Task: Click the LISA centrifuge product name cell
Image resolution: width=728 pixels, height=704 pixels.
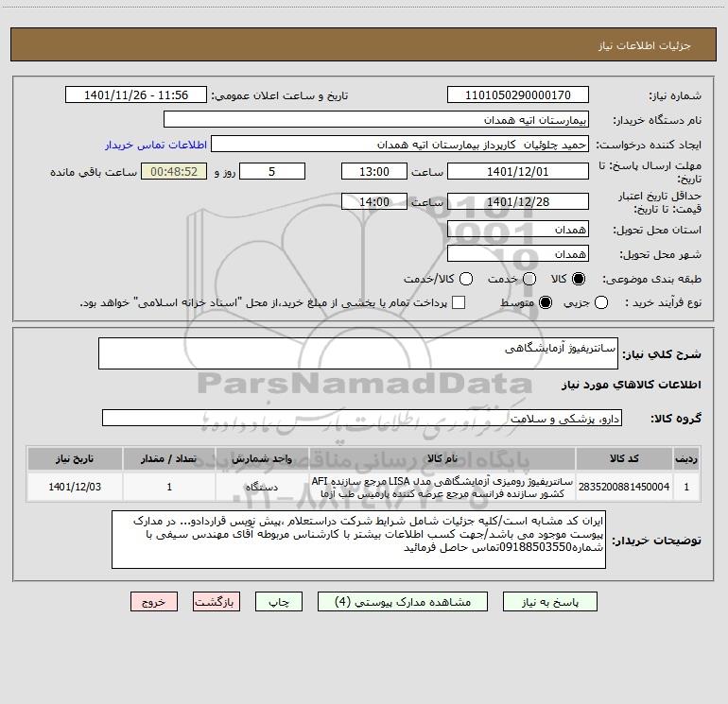Action: tap(442, 487)
